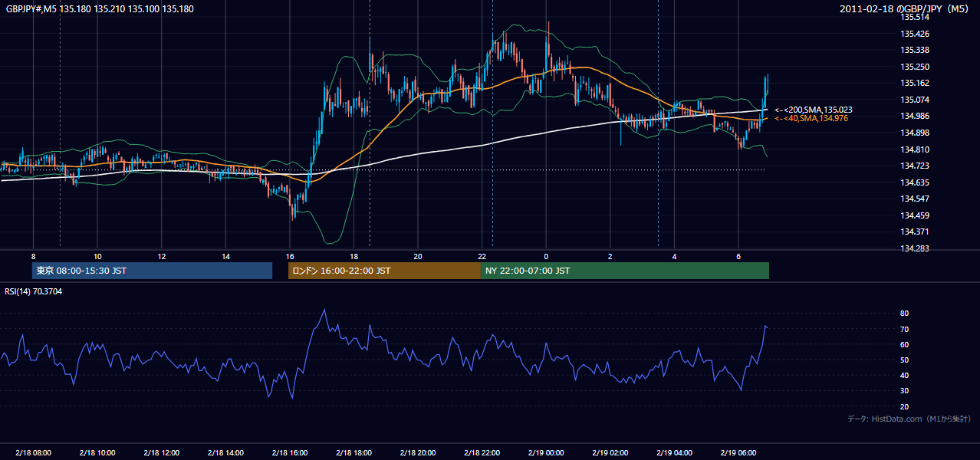This screenshot has height=460, width=980.
Task: Click price axis value 135.514
Action: (x=914, y=17)
